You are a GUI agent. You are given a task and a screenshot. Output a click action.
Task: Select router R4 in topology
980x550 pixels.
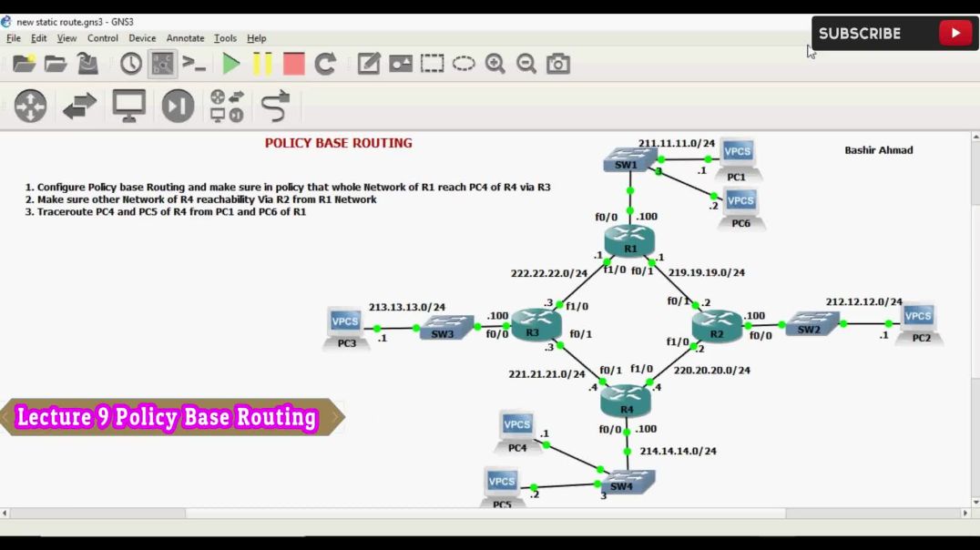[x=626, y=402]
